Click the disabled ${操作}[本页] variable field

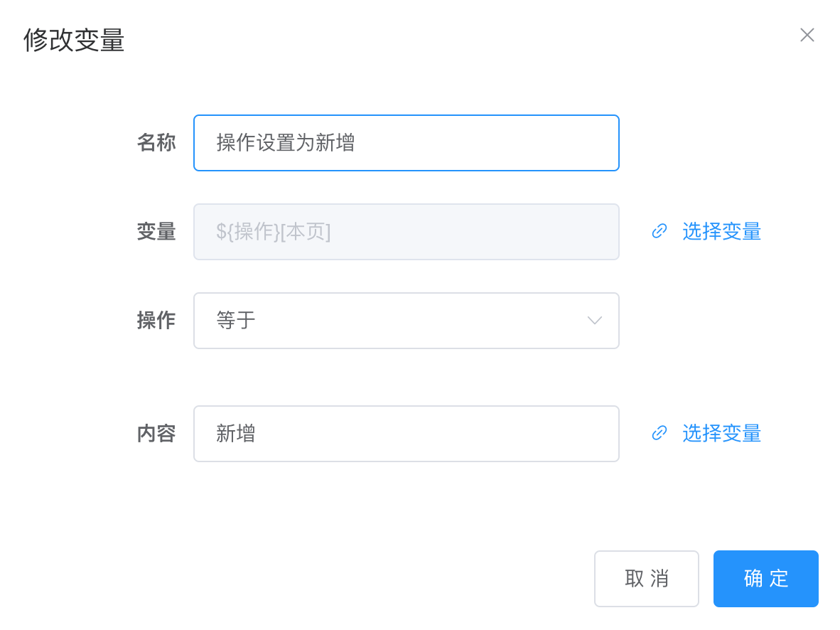tap(406, 232)
